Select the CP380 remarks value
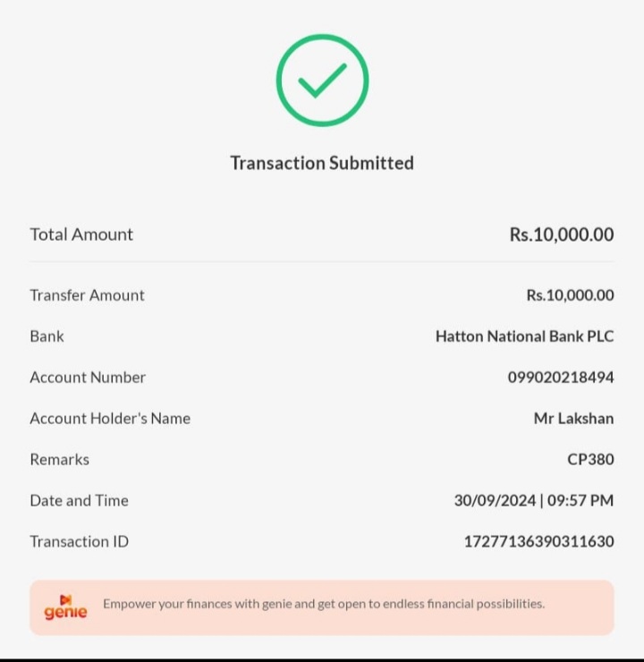The height and width of the screenshot is (662, 644). (590, 459)
